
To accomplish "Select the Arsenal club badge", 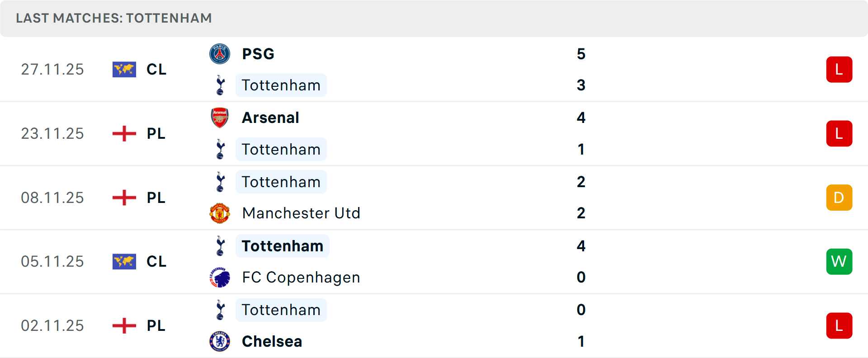I will (x=220, y=118).
